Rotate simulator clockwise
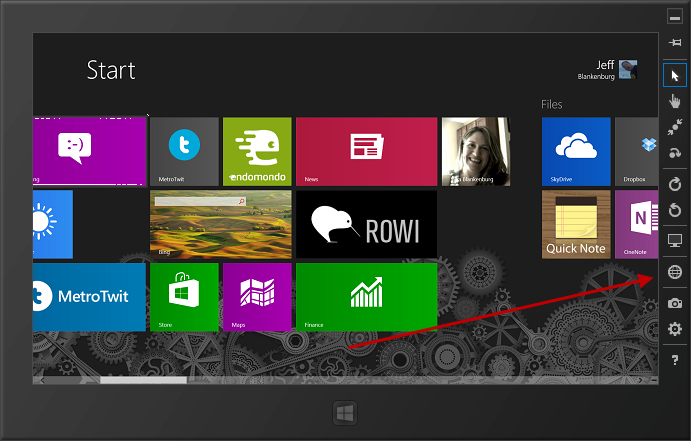Image resolution: width=691 pixels, height=441 pixels. pyautogui.click(x=675, y=185)
